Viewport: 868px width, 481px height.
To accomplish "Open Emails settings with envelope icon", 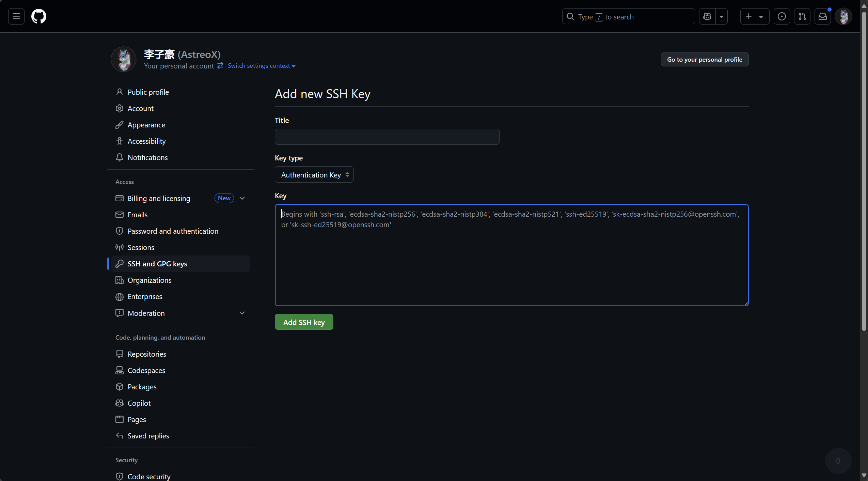I will pyautogui.click(x=181, y=215).
